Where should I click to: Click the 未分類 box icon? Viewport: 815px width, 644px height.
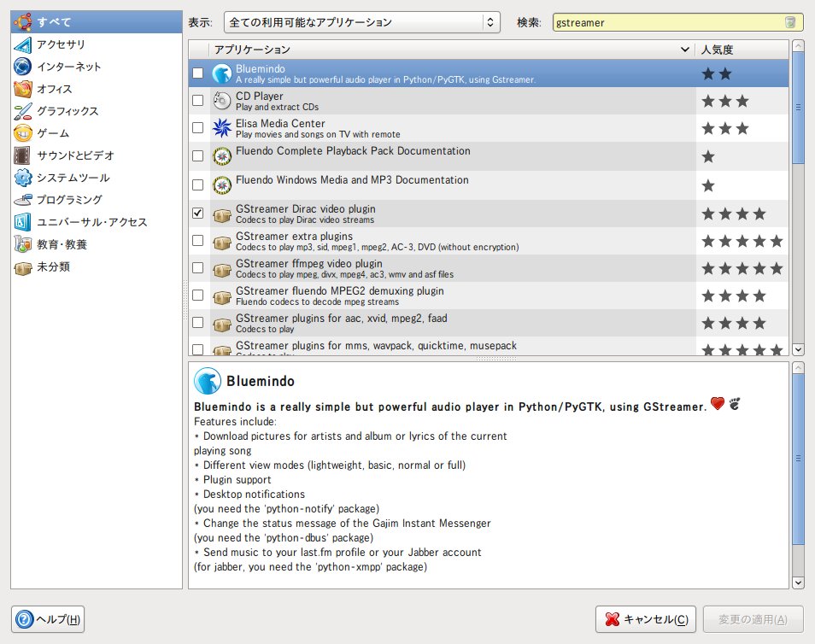(23, 267)
